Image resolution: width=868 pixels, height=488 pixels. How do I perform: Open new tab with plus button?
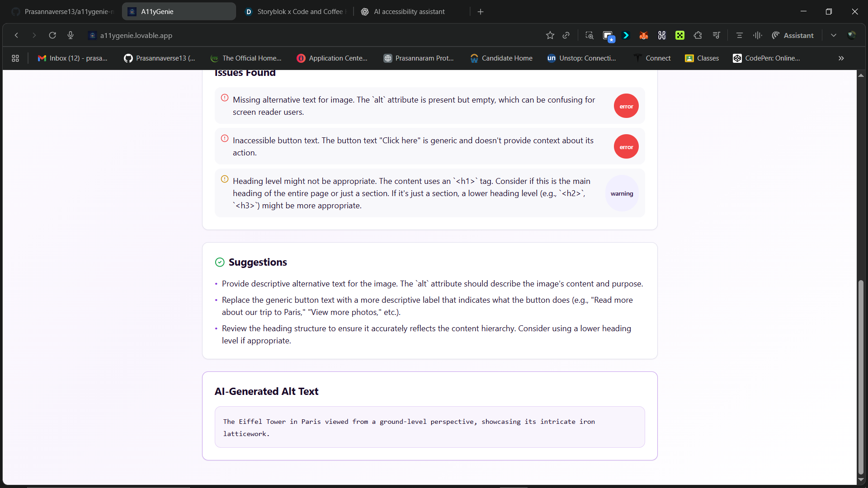pyautogui.click(x=481, y=12)
